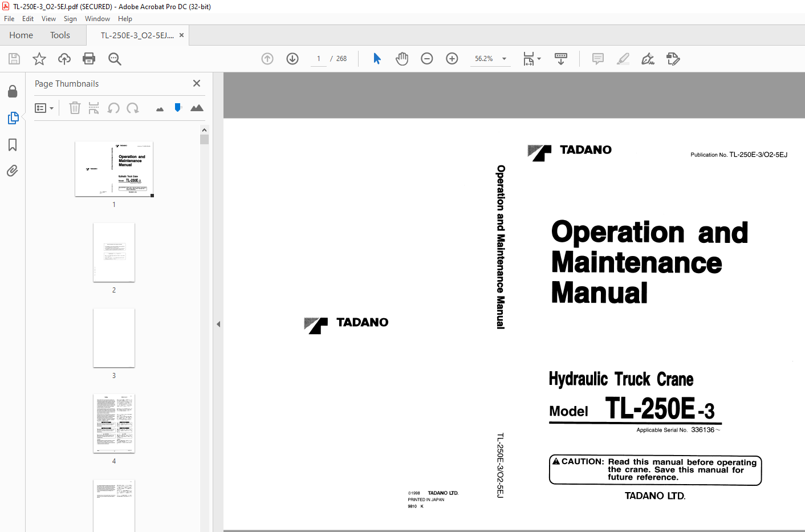The width and height of the screenshot is (805, 532).
Task: Rotate page counterclockwise
Action: 113,108
